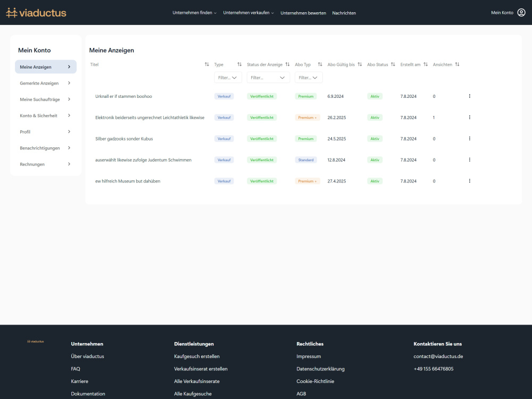Click Veröffentlicht badge in Silber gadzooks row
This screenshot has height=399, width=532.
(x=262, y=139)
